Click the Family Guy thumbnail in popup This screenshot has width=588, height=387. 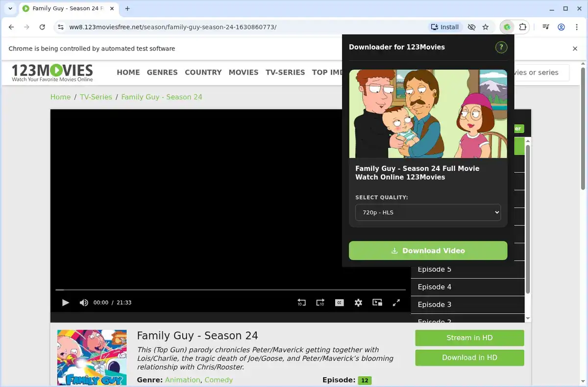point(428,114)
